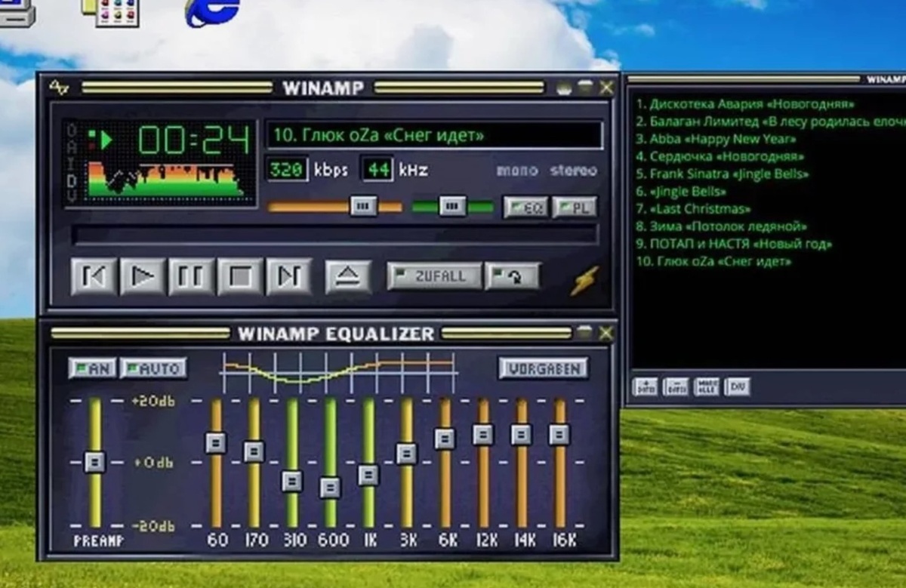The height and width of the screenshot is (588, 906).
Task: Toggle the equalizer AUTO button
Action: (153, 368)
